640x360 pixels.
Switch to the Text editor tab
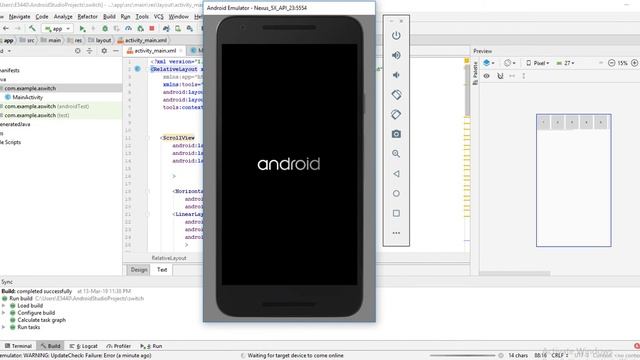162,270
